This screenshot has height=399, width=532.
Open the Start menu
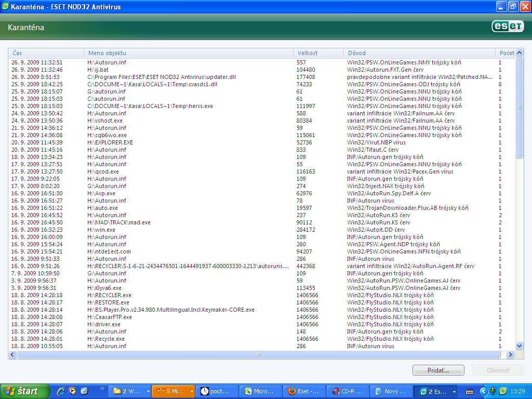coord(25,391)
